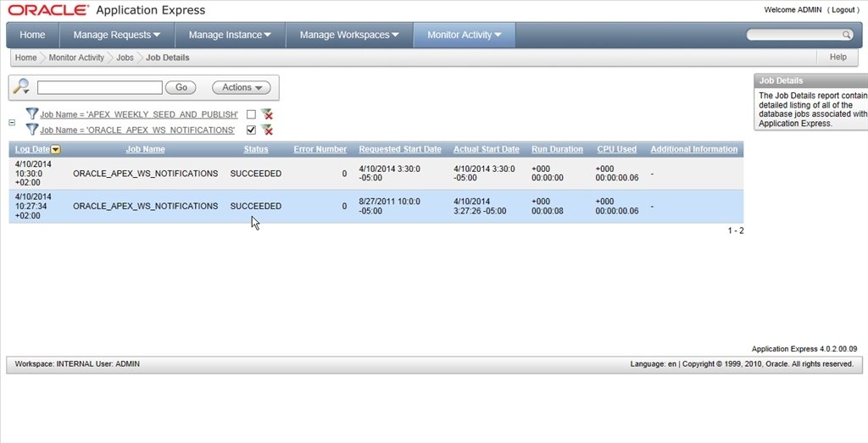Click the Jobs breadcrumb
This screenshot has width=868, height=443.
pos(125,58)
